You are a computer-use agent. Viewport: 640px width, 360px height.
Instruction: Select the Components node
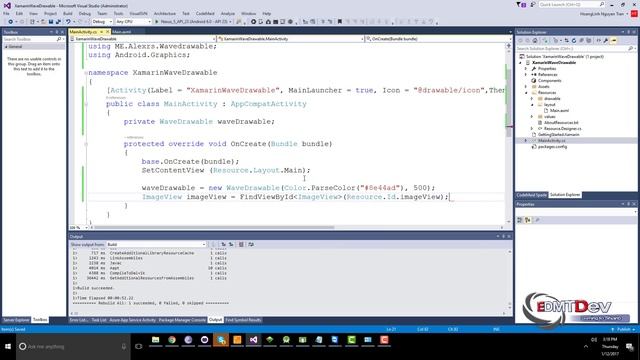click(549, 80)
